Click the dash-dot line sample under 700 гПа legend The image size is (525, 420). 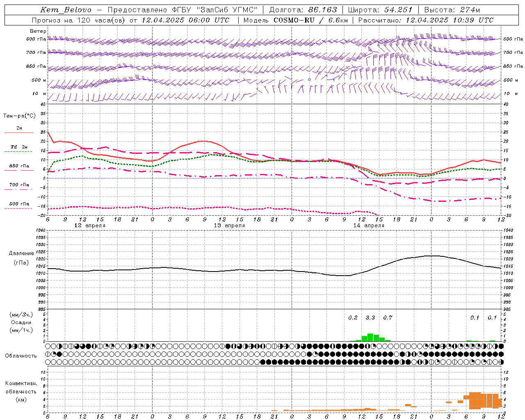[18, 189]
